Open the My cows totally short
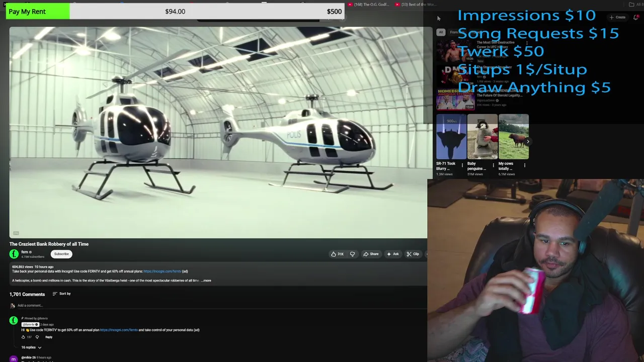This screenshot has height=362, width=644. coord(514,137)
